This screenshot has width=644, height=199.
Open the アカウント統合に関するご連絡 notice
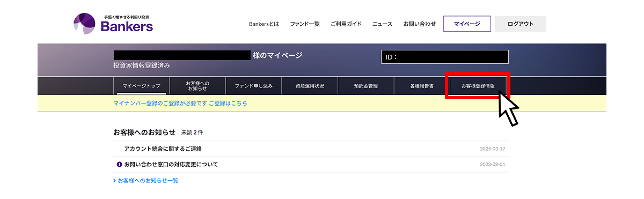pyautogui.click(x=163, y=149)
